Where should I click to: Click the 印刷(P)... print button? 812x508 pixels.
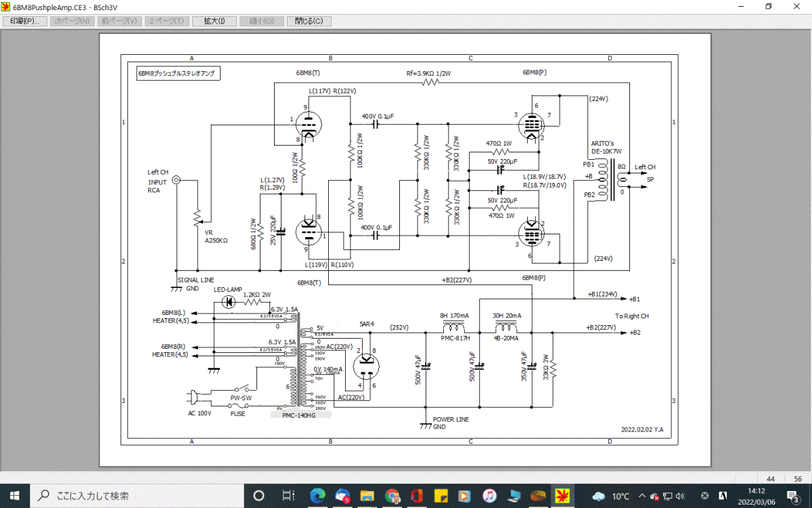24,21
